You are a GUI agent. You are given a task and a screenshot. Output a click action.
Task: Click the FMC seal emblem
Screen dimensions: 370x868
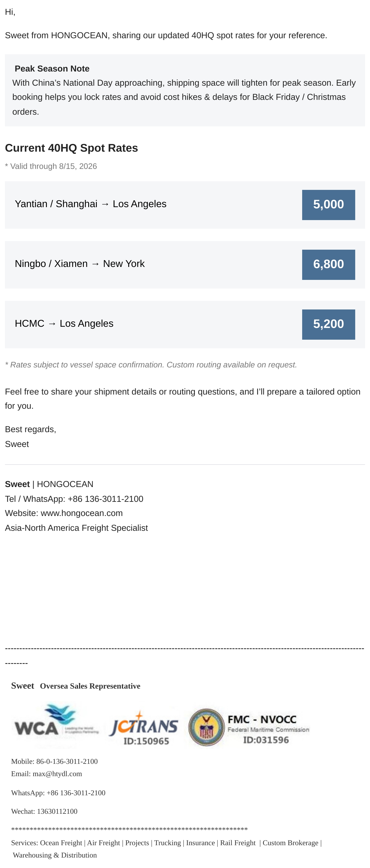tap(206, 727)
